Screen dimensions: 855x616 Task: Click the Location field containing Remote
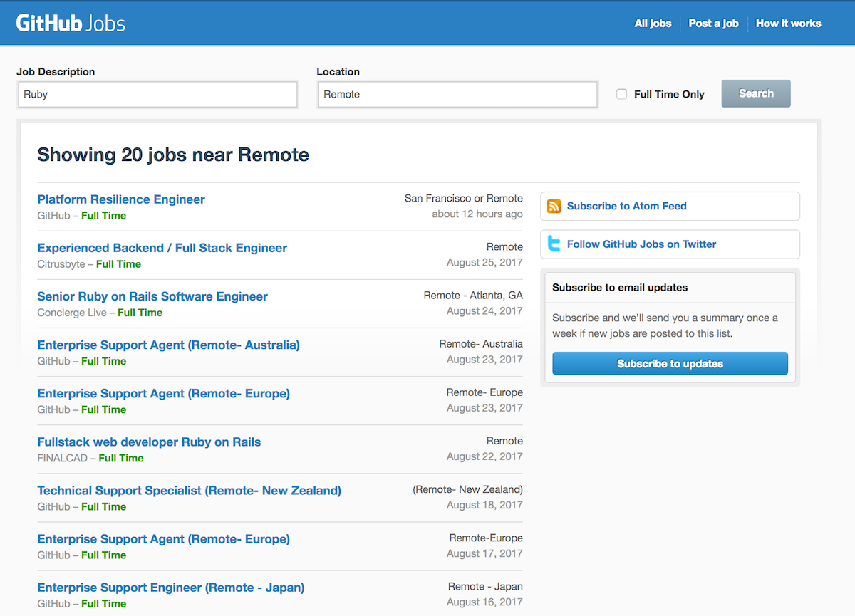pos(457,94)
